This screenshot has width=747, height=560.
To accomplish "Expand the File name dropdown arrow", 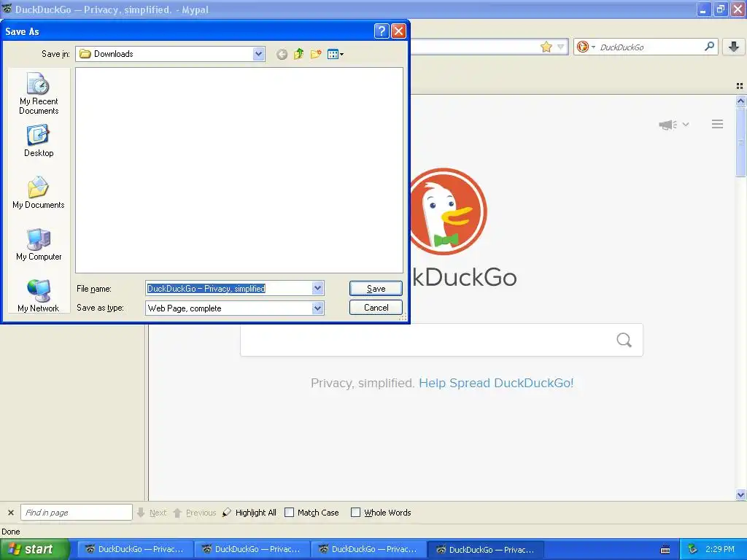I will click(x=318, y=288).
